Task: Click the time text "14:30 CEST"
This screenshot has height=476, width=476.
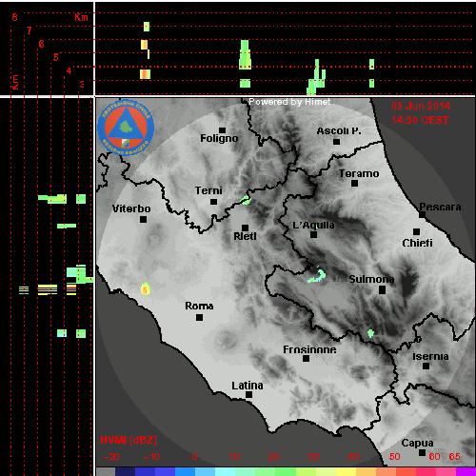Action: [x=420, y=120]
